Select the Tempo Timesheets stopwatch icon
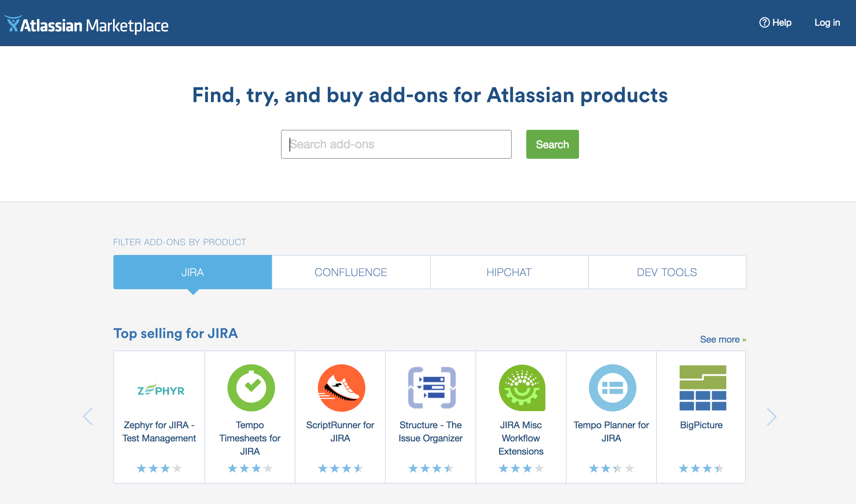Viewport: 856px width, 504px height. click(x=251, y=387)
